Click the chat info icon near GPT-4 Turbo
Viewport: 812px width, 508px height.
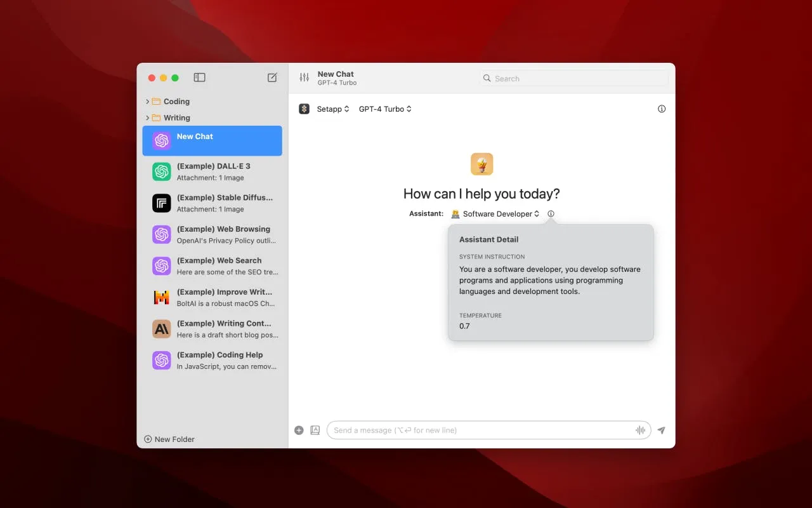pyautogui.click(x=662, y=109)
